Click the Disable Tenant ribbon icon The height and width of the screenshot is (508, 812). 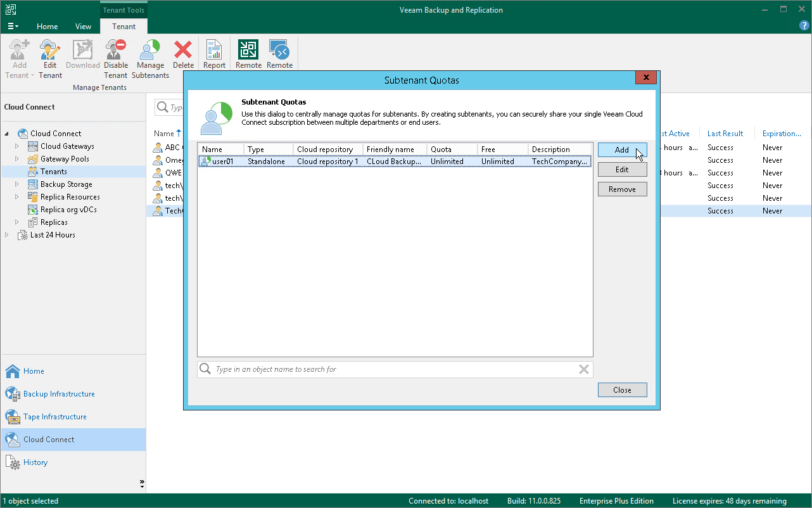pyautogui.click(x=116, y=49)
